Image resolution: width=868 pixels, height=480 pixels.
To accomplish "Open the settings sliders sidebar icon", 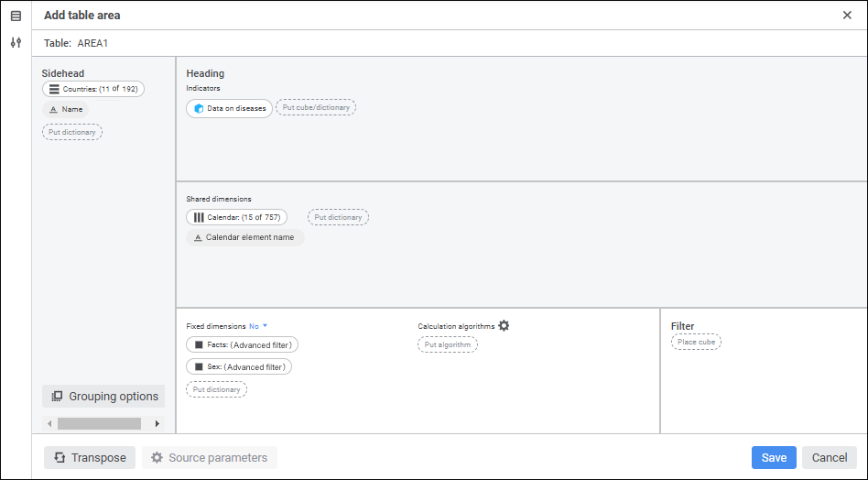I will pyautogui.click(x=16, y=42).
